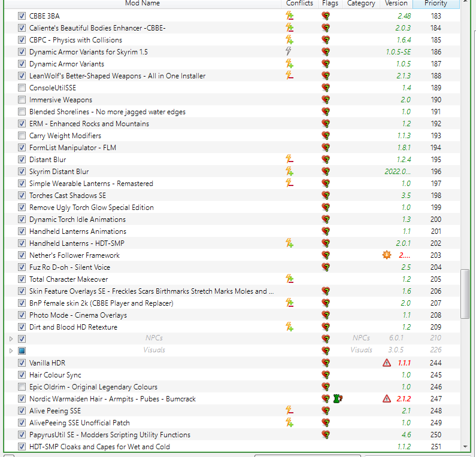This screenshot has width=476, height=457.
Task: Click version 4.6 of PapyrusUtil SE
Action: pyautogui.click(x=406, y=434)
